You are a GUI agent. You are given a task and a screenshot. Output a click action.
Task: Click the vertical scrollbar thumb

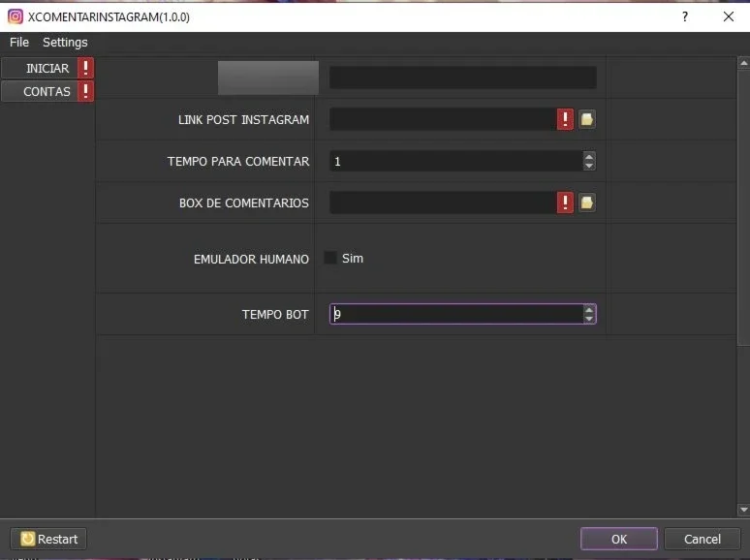[x=743, y=206]
